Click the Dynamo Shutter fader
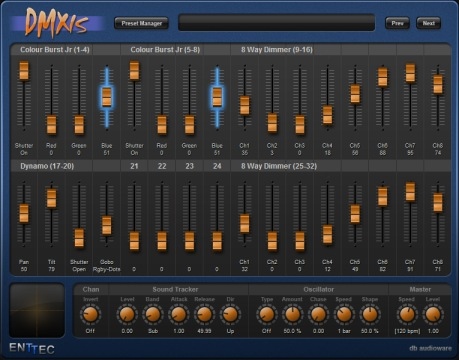Image resolution: width=459 pixels, height=360 pixels. 79,238
